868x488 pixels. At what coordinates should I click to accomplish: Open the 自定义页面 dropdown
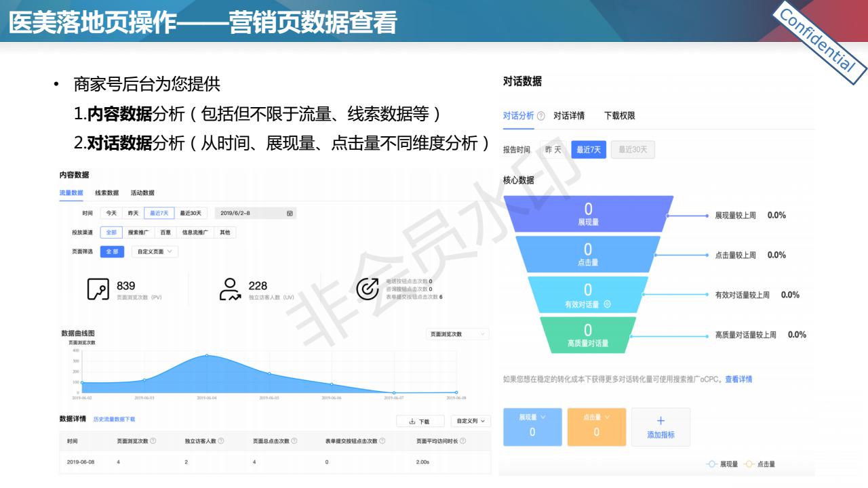(x=155, y=251)
